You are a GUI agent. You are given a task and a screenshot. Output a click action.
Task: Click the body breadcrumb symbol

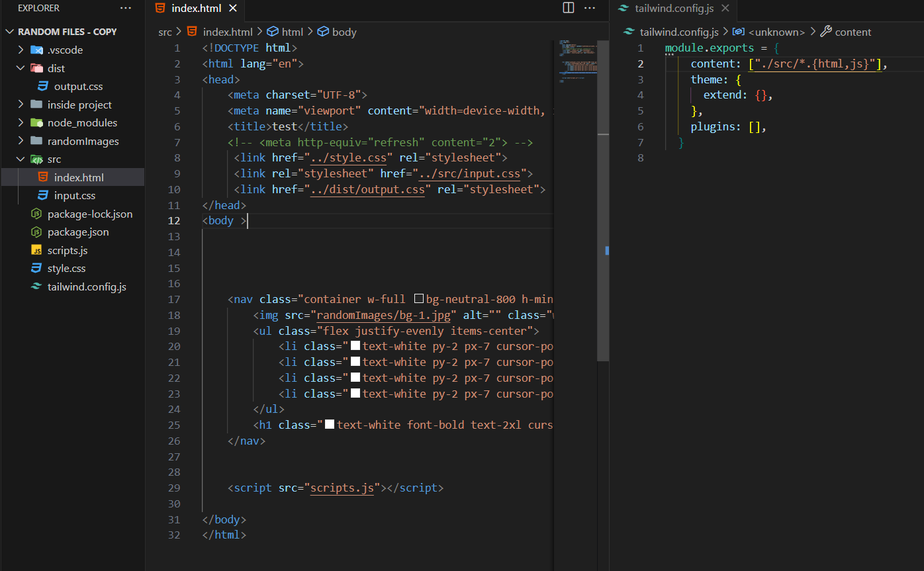pos(338,32)
